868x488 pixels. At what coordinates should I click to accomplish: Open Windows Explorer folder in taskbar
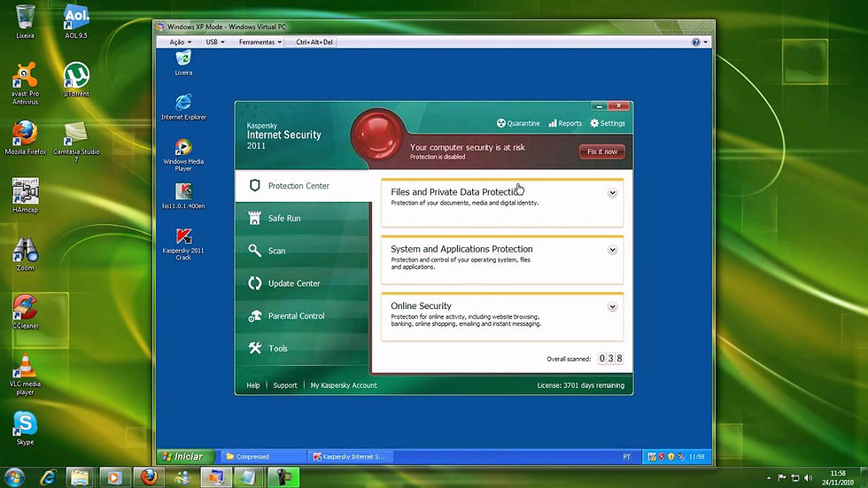[81, 477]
